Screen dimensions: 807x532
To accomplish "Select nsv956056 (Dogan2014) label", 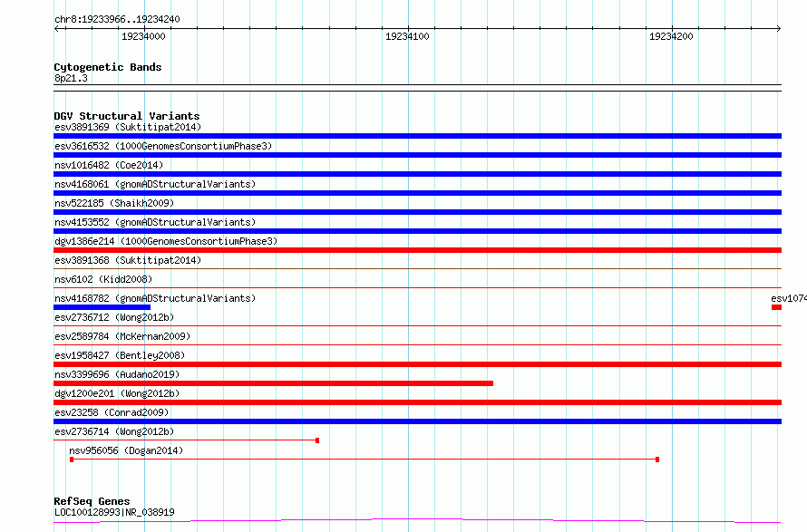I will pos(126,450).
